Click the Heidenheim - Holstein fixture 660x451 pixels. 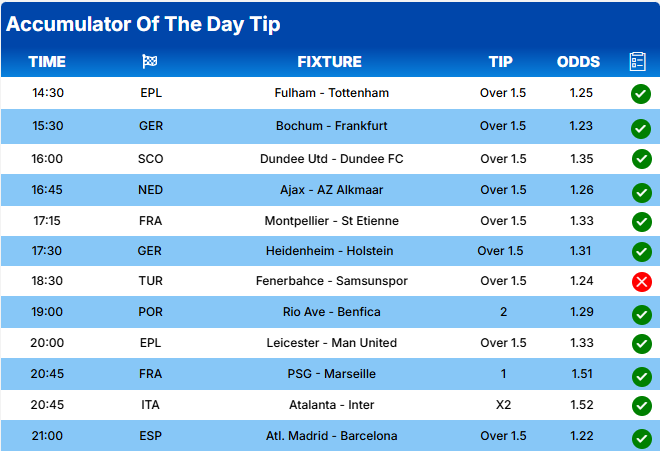click(x=332, y=251)
